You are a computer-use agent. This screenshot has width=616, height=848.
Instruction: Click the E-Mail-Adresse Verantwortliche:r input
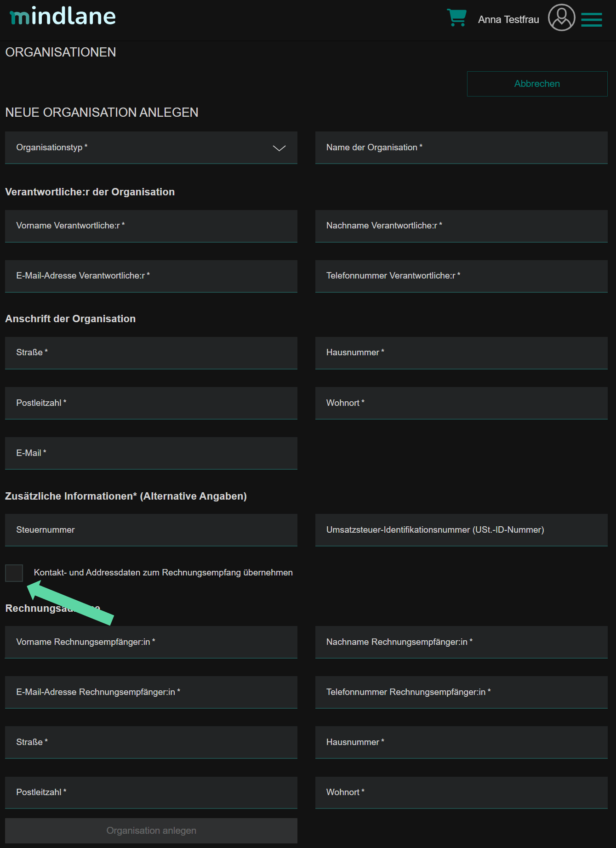tap(151, 276)
